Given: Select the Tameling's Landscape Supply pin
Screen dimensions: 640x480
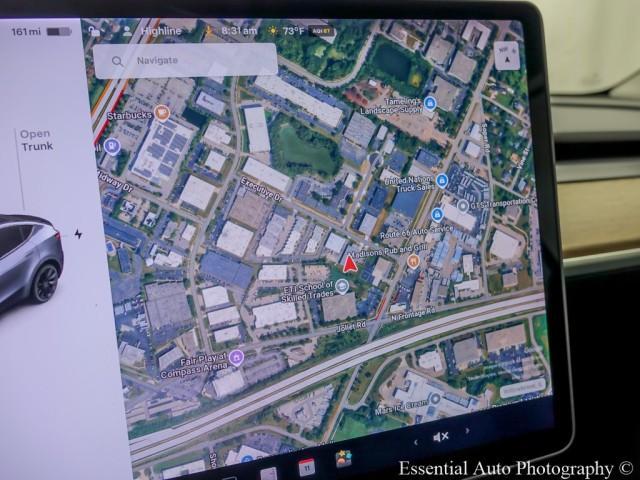Looking at the screenshot, I should tap(429, 102).
